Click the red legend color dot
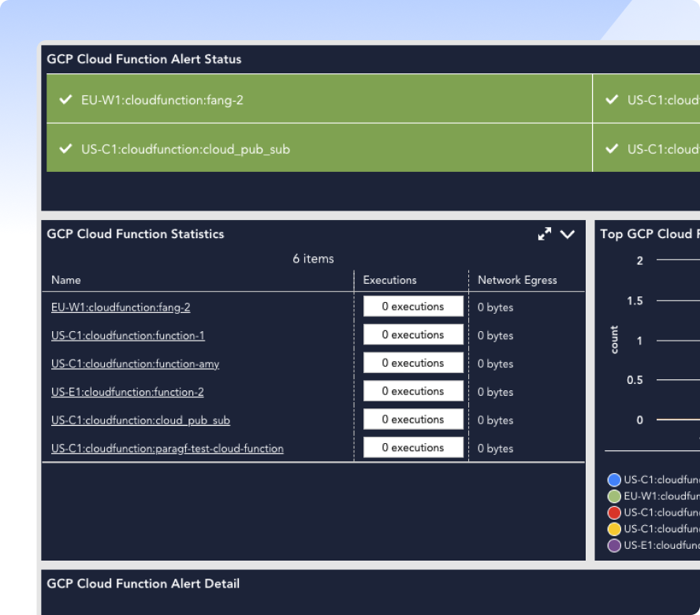 [614, 512]
